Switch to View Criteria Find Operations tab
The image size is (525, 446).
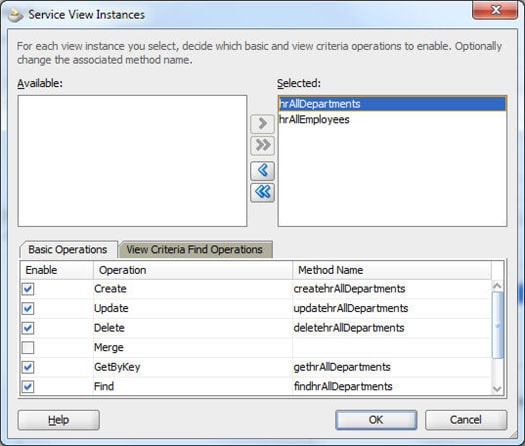195,249
